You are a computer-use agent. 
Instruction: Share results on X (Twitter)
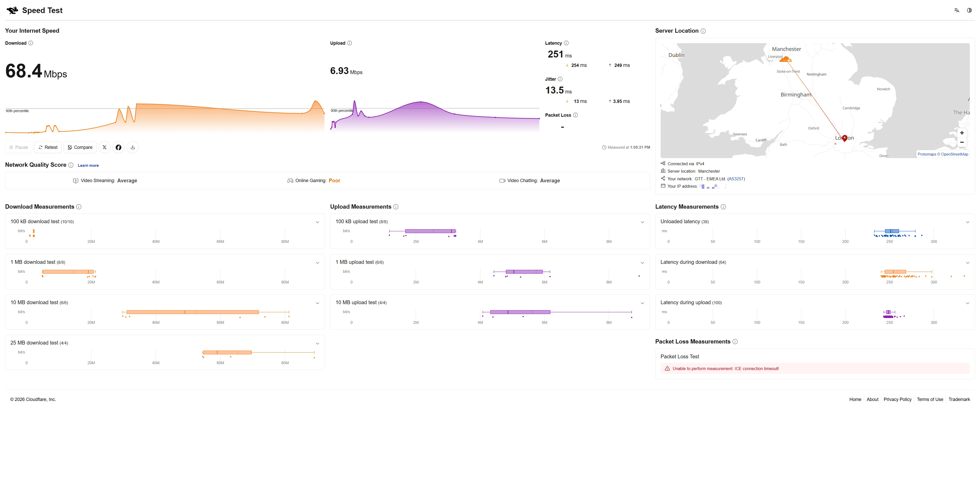point(105,147)
